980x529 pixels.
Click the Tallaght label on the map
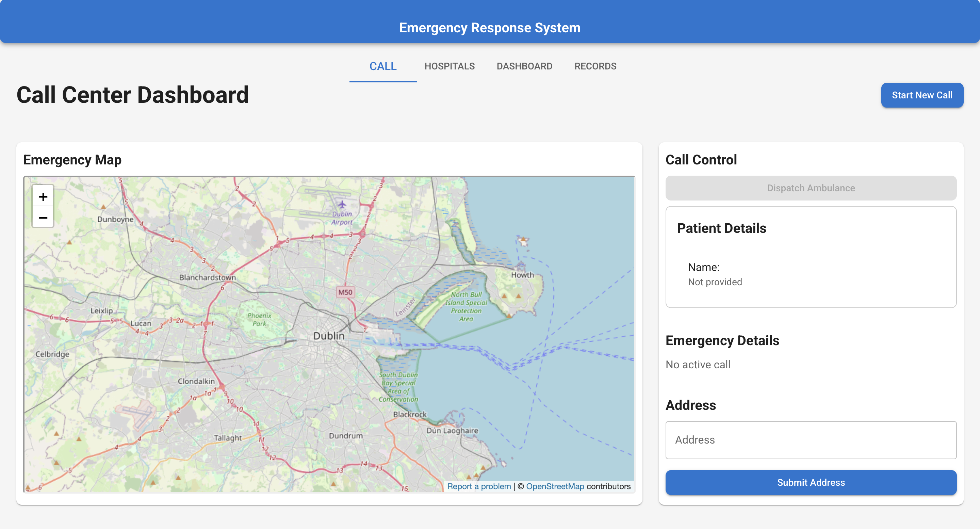point(228,438)
